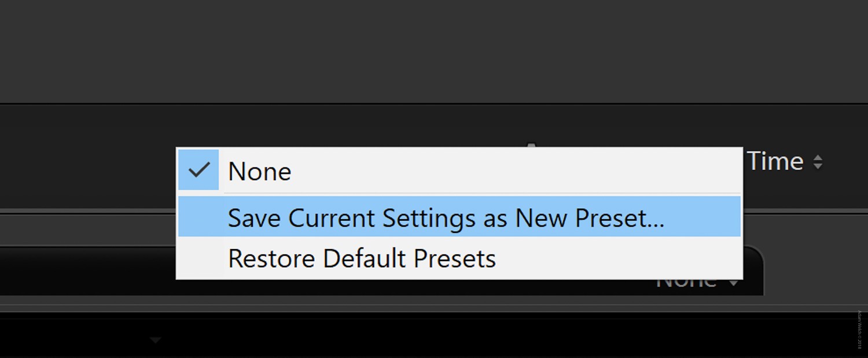Screen dimensions: 868x358
Task: Expand the disclosure triangle in the bottom bar
Action: (154, 339)
